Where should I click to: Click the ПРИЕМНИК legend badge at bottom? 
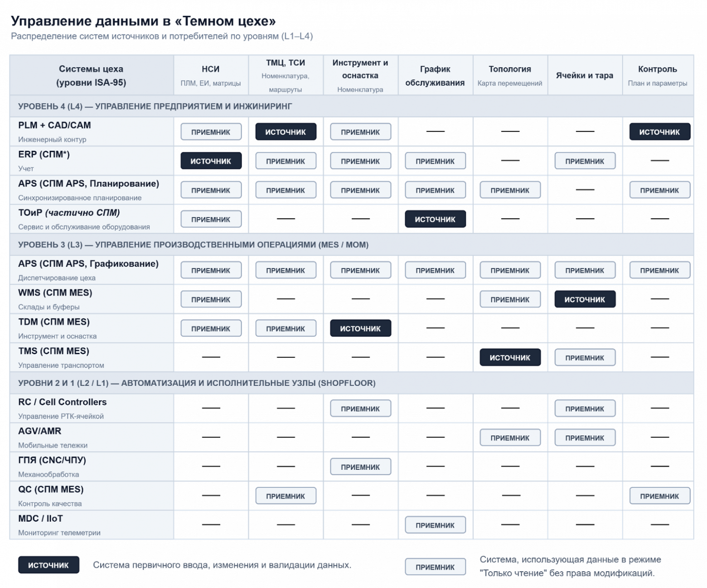pyautogui.click(x=435, y=567)
